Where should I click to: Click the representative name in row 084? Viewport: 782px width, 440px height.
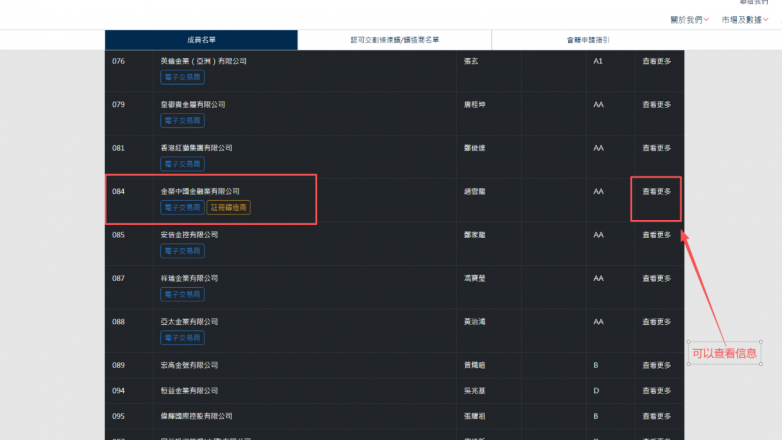coord(474,192)
